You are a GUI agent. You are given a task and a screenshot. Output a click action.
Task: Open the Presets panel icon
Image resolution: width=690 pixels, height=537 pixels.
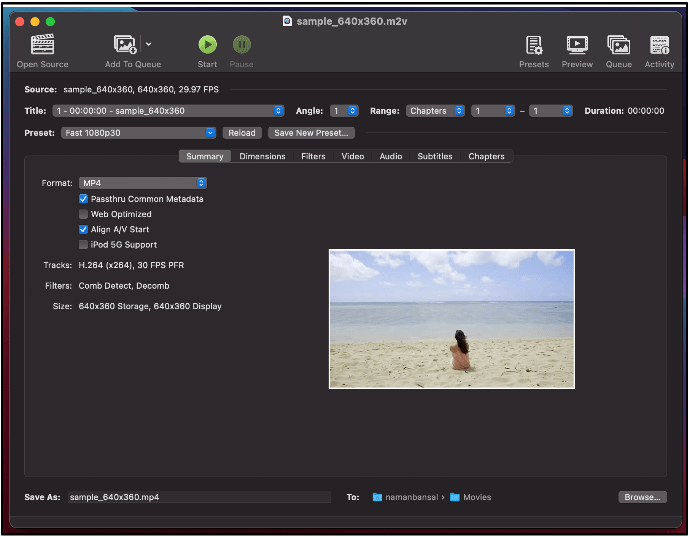pos(534,45)
